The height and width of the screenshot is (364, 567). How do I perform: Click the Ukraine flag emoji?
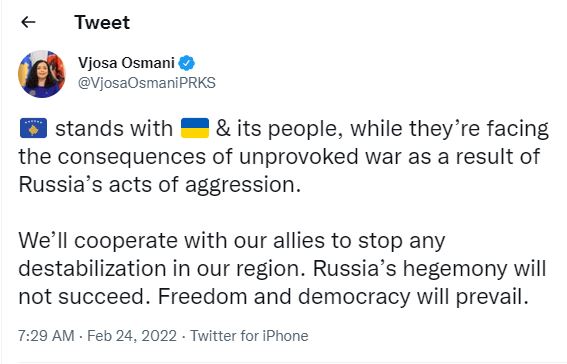click(195, 128)
